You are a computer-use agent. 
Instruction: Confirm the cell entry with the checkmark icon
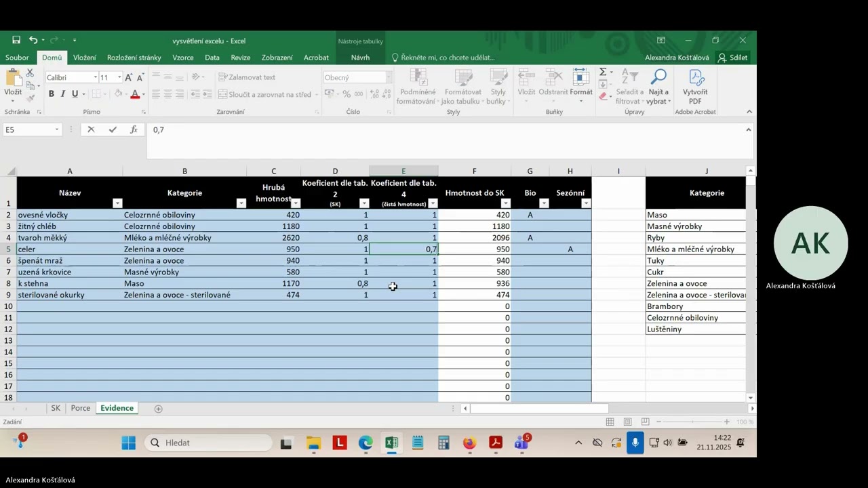(x=113, y=129)
